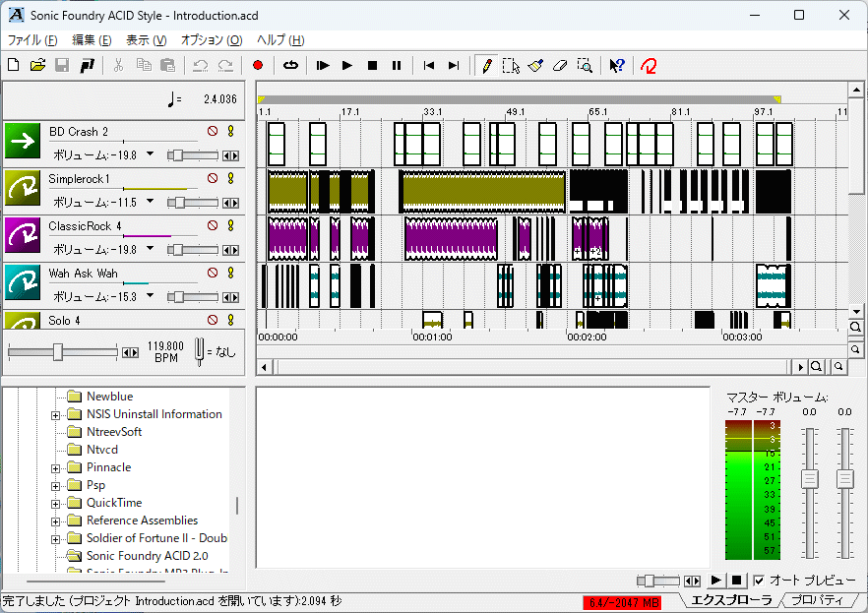868x613 pixels.
Task: Go to end with forward icon
Action: pyautogui.click(x=454, y=65)
